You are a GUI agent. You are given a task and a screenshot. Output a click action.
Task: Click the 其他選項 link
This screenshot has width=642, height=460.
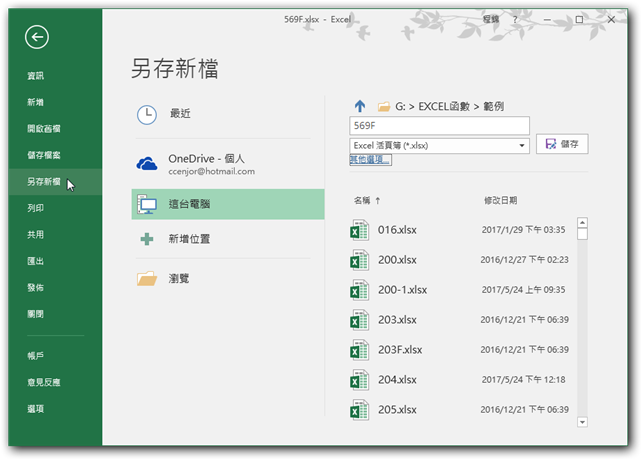click(370, 159)
